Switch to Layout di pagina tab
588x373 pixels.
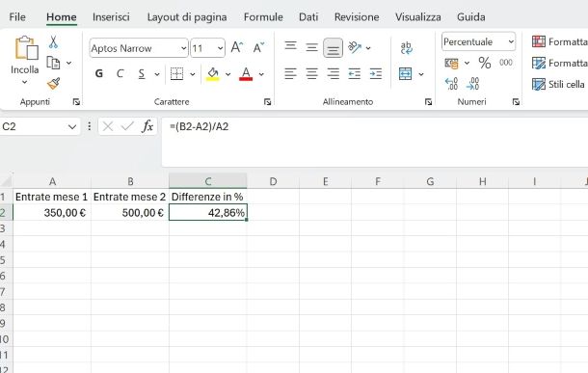pos(187,17)
